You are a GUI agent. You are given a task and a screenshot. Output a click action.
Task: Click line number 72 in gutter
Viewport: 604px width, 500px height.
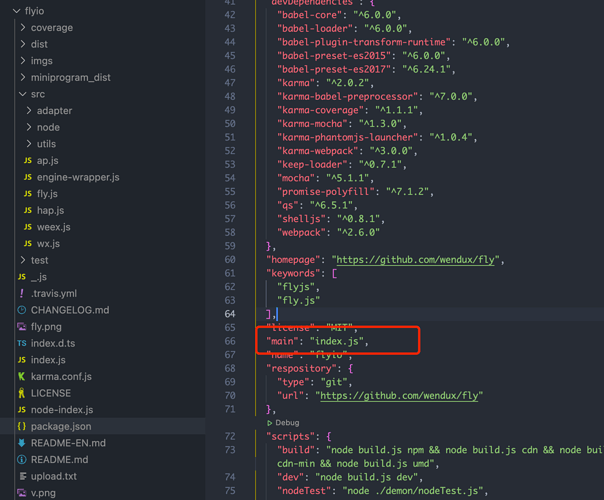click(x=230, y=436)
